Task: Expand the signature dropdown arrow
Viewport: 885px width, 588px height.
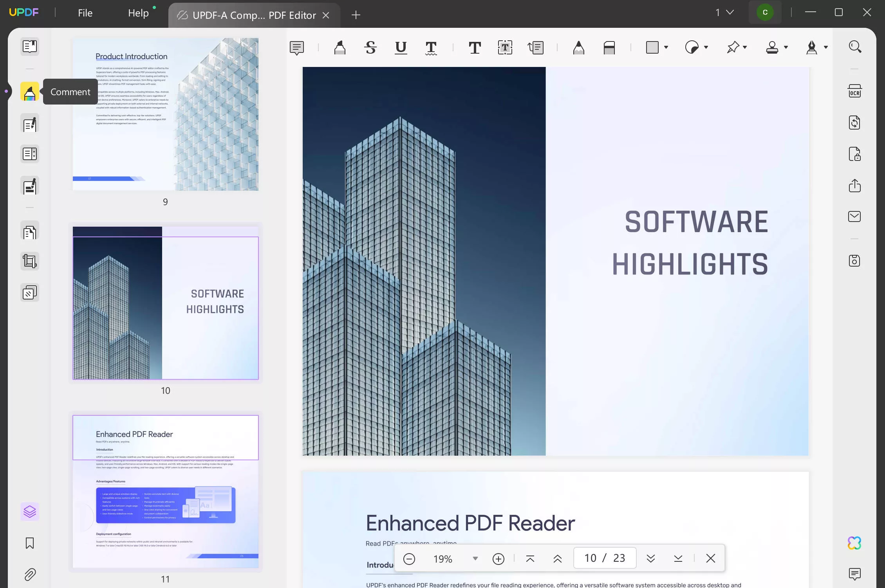Action: pyautogui.click(x=826, y=48)
